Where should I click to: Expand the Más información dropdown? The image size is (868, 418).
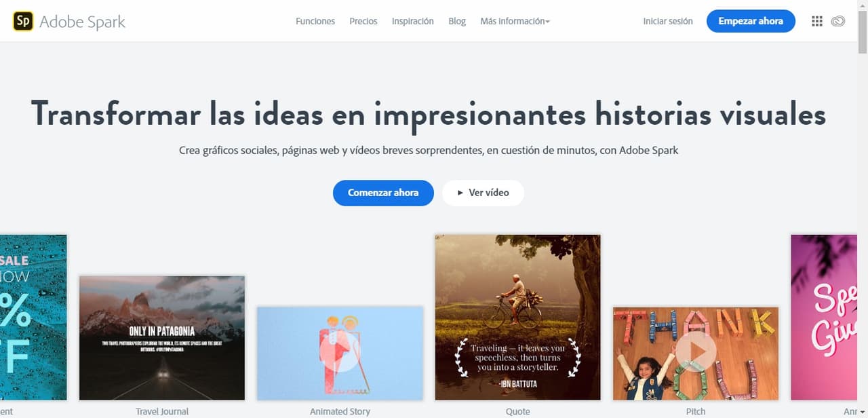(515, 21)
